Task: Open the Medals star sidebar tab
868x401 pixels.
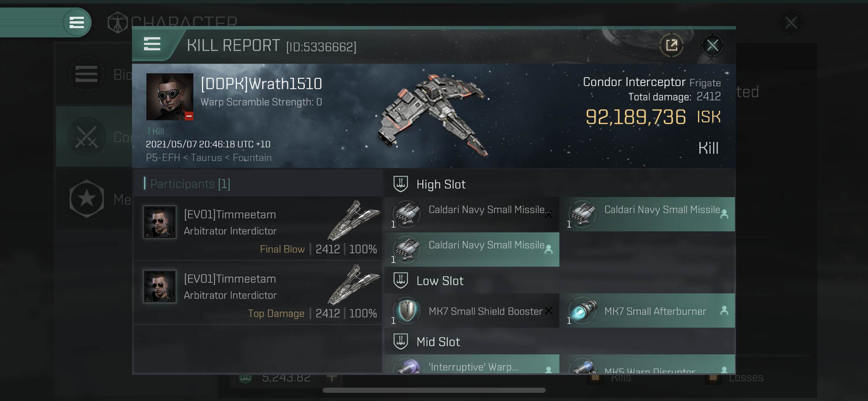Action: point(94,199)
